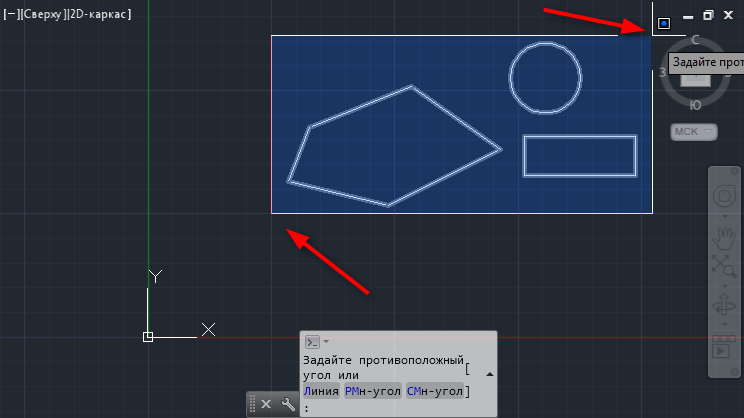The image size is (744, 418).
Task: Expand the Zoom tool dropdown arrow
Action: [725, 286]
